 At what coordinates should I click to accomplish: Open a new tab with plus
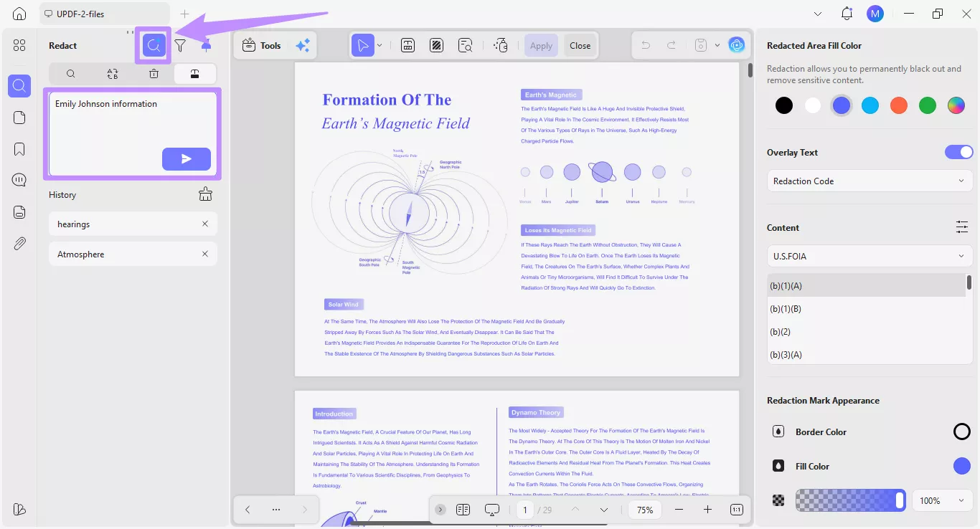click(x=184, y=14)
